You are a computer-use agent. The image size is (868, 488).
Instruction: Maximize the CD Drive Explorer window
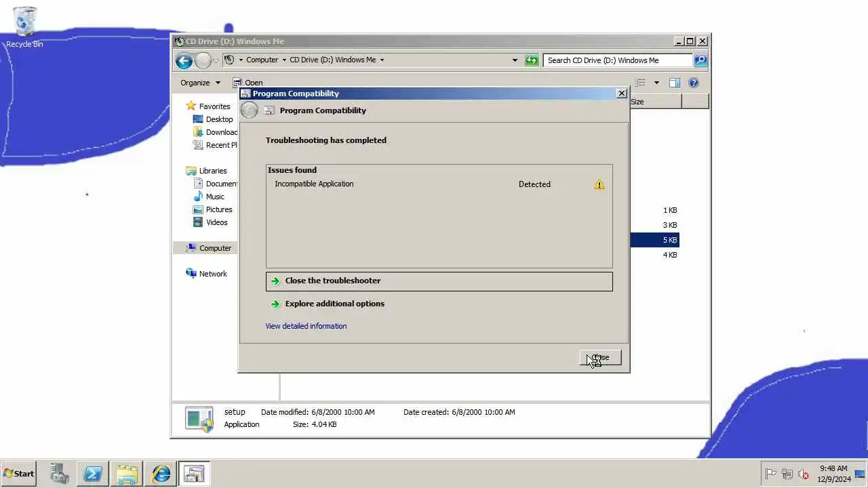(690, 41)
